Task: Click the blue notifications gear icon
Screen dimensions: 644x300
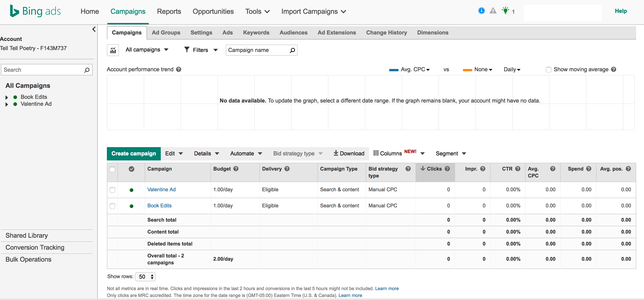Action: [x=481, y=11]
